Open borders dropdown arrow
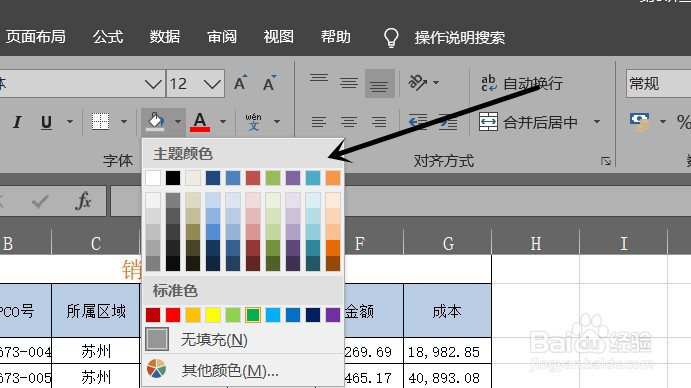The width and height of the screenshot is (691, 388). coord(124,122)
